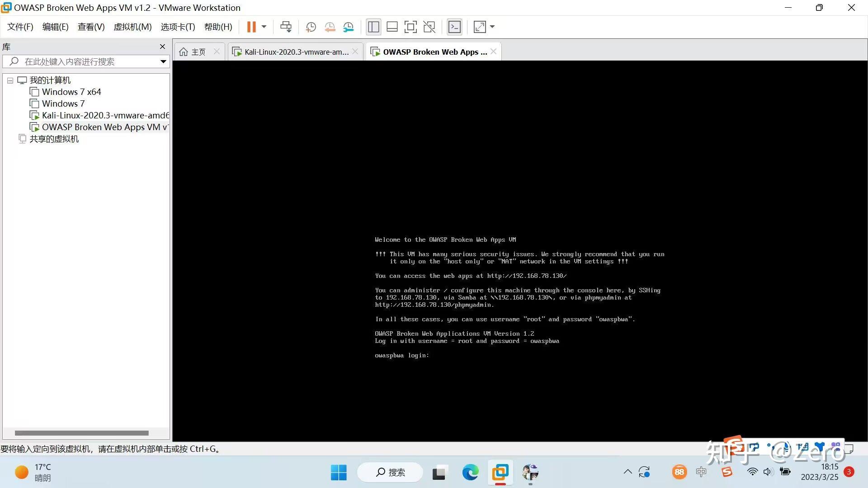Close the 库 library panel
Image resolution: width=868 pixels, height=488 pixels.
pos(163,47)
